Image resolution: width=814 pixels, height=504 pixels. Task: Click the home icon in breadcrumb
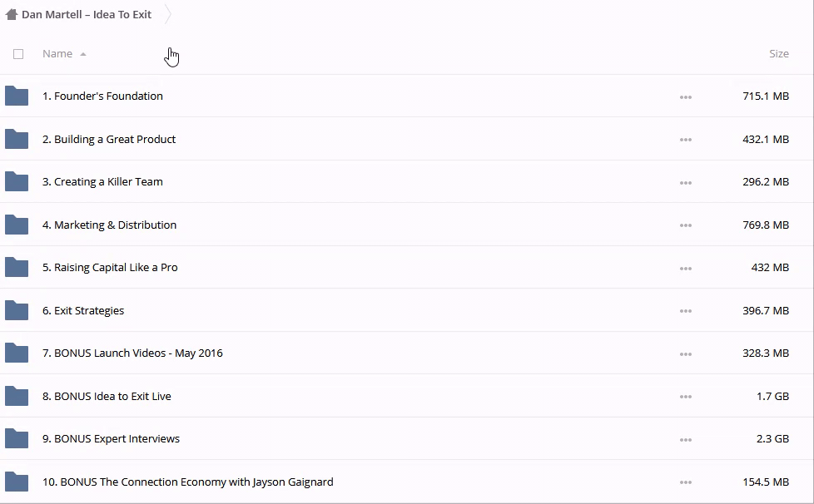point(12,14)
